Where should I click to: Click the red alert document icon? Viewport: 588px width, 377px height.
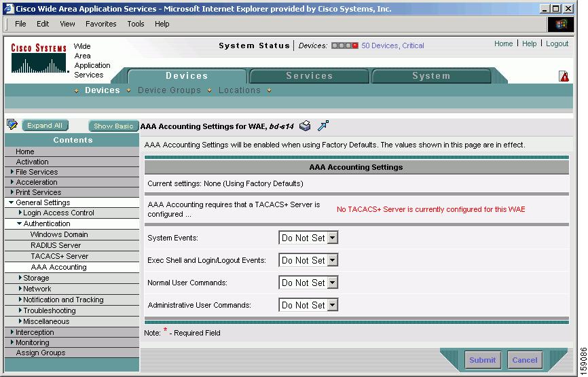pyautogui.click(x=564, y=76)
